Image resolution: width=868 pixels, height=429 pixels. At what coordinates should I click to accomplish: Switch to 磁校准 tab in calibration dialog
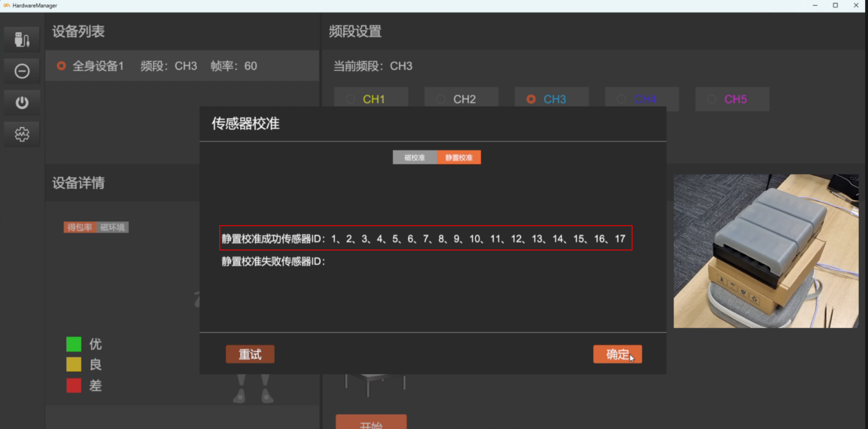coord(414,157)
